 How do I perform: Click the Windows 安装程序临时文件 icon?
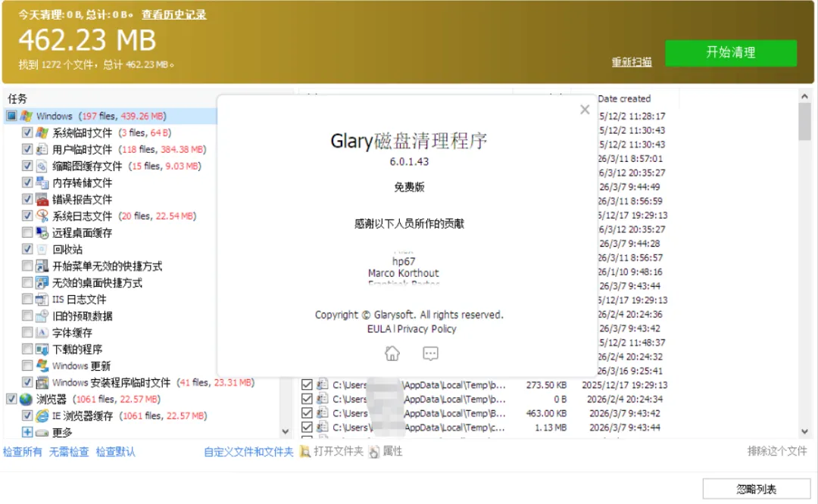42,383
